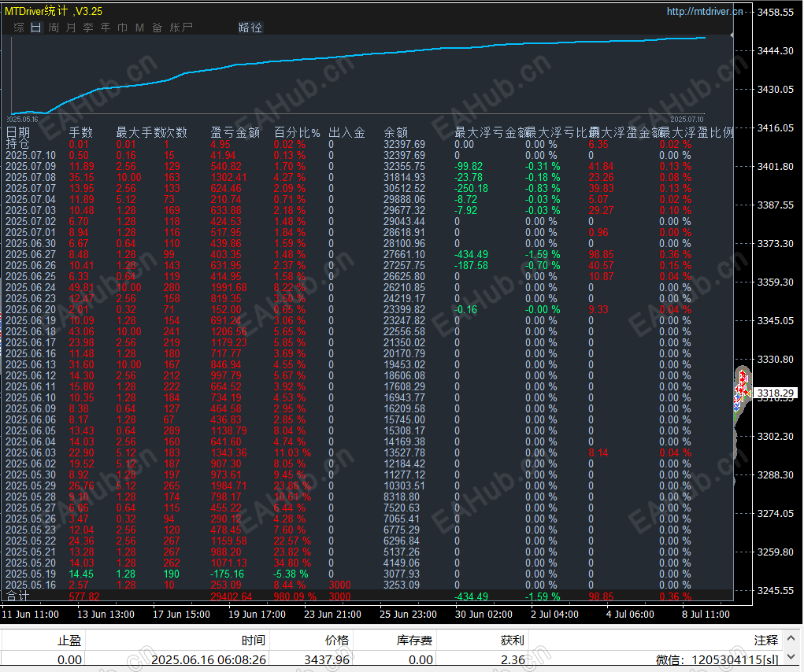
Task: Click the trade count value 289
Action: point(172,430)
